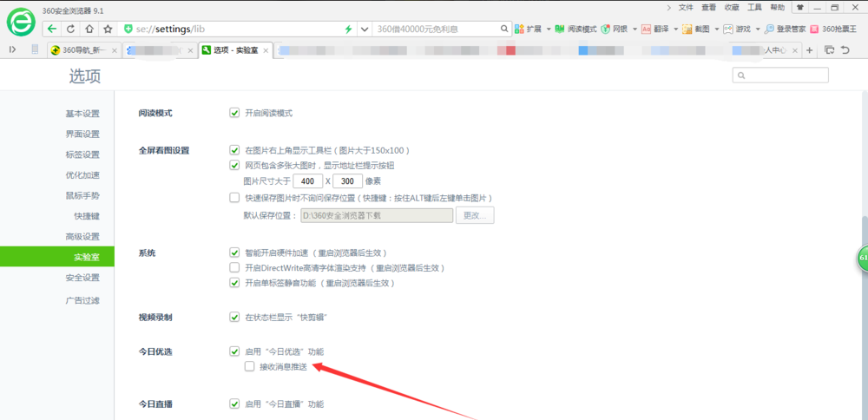Expand the 翻译 dropdown arrow

coord(676,30)
